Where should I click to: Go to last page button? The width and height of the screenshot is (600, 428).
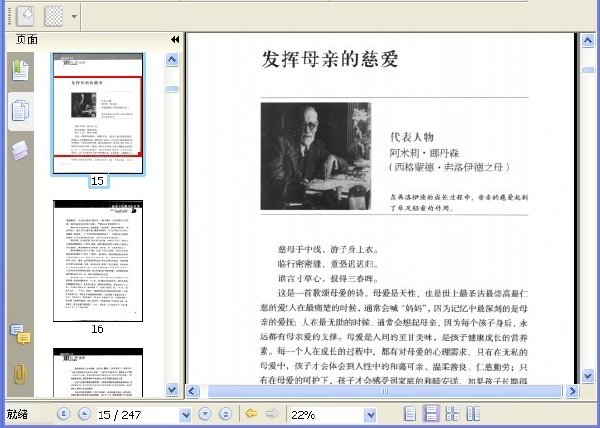(226, 414)
